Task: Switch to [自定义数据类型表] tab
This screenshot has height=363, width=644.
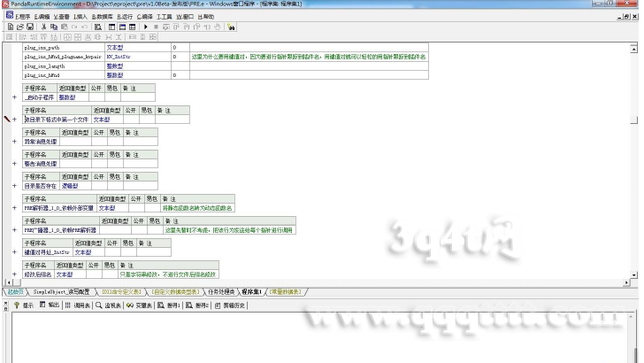Action: coord(175,292)
